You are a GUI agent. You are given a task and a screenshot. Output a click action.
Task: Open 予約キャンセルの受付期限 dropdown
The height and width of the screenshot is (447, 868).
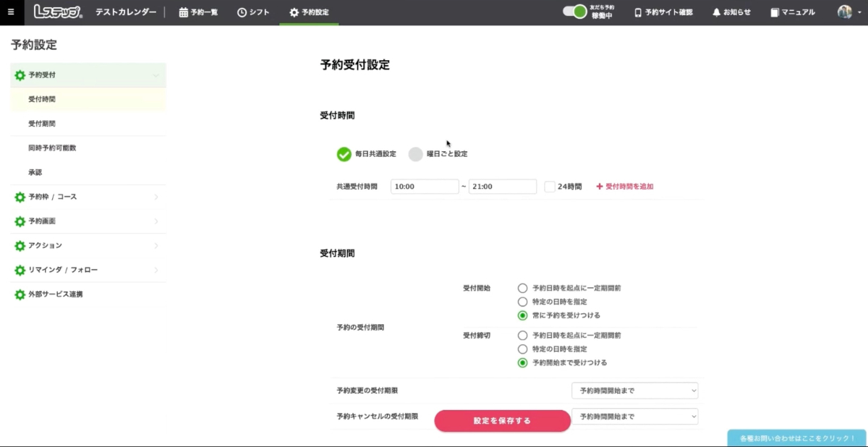[634, 417]
